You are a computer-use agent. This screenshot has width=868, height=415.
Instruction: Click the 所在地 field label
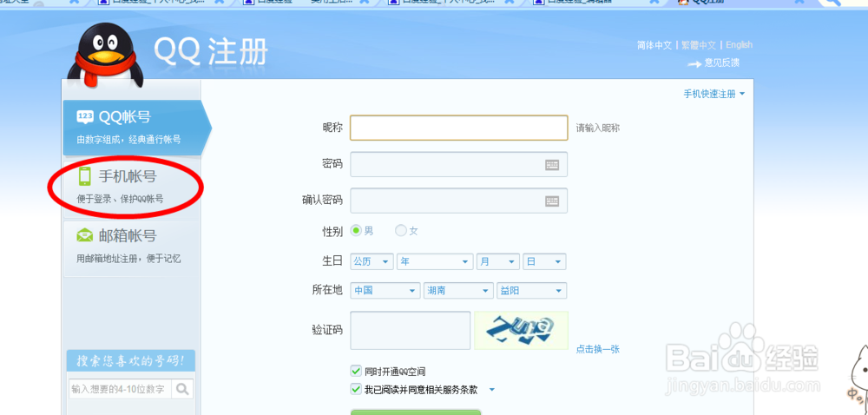[x=327, y=290]
